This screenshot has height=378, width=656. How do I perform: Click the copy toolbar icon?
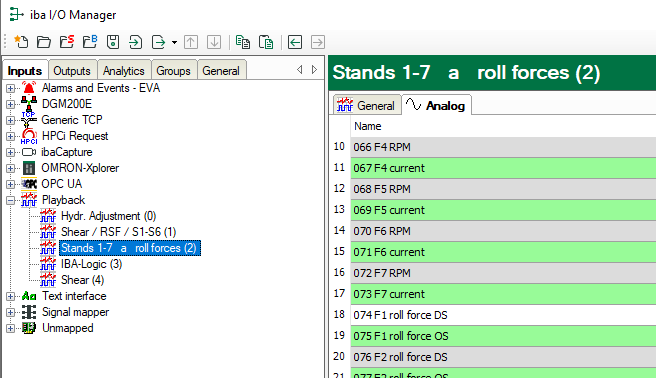(x=243, y=42)
